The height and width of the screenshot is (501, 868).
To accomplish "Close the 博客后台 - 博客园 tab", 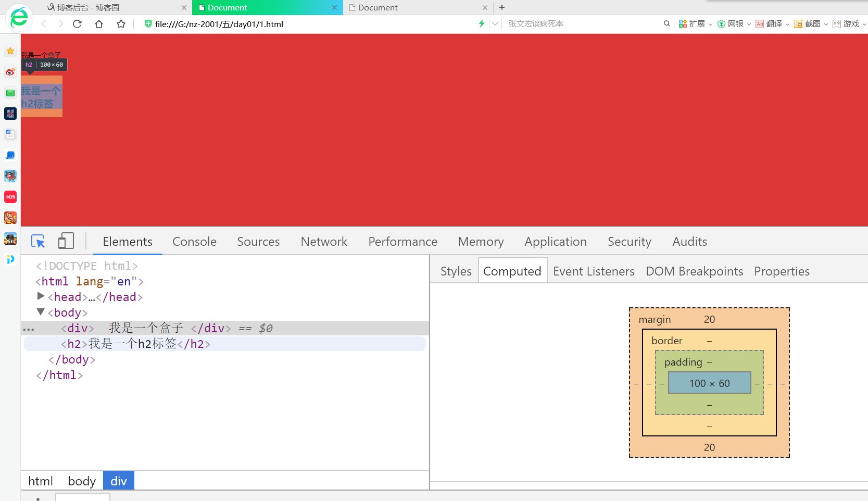I will (x=184, y=8).
